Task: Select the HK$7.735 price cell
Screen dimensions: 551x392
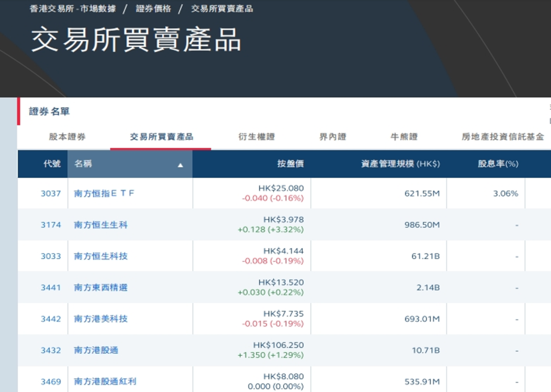Action: click(x=283, y=313)
